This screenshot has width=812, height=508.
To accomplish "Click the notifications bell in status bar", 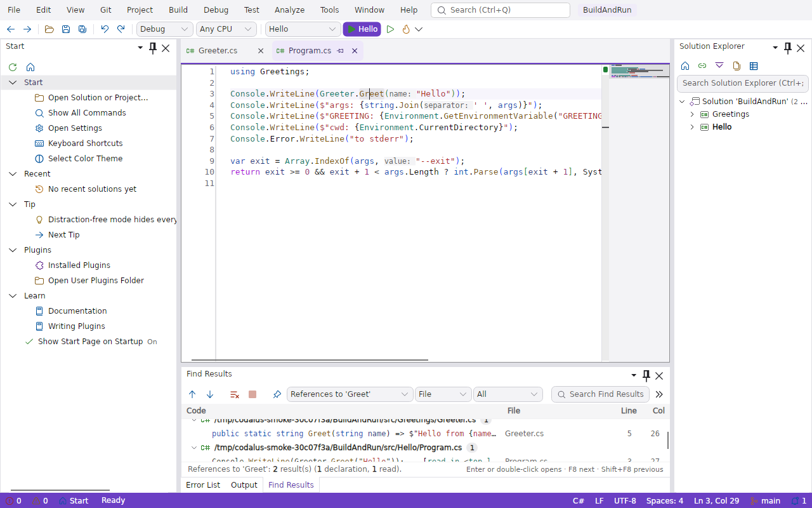I will pos(795,501).
